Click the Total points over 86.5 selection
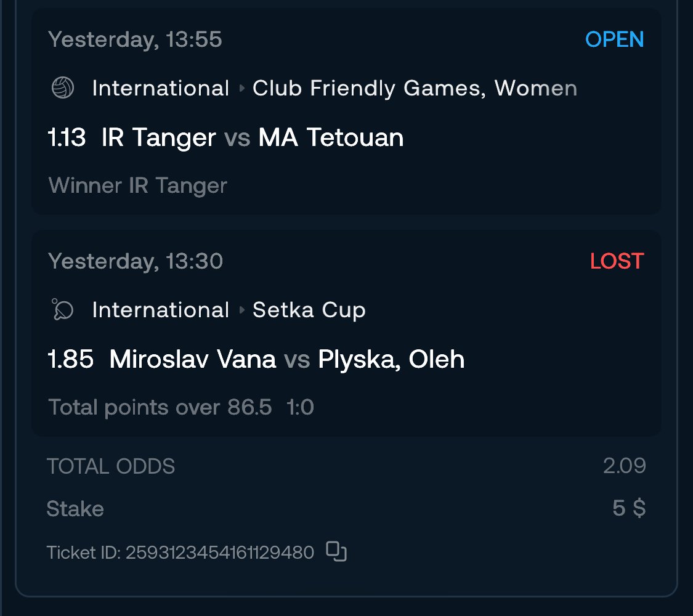 click(160, 407)
